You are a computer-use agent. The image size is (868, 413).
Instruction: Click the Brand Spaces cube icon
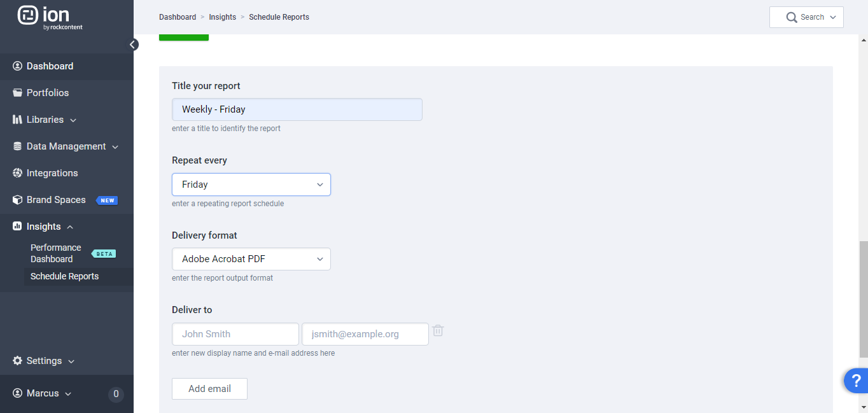[x=17, y=200]
